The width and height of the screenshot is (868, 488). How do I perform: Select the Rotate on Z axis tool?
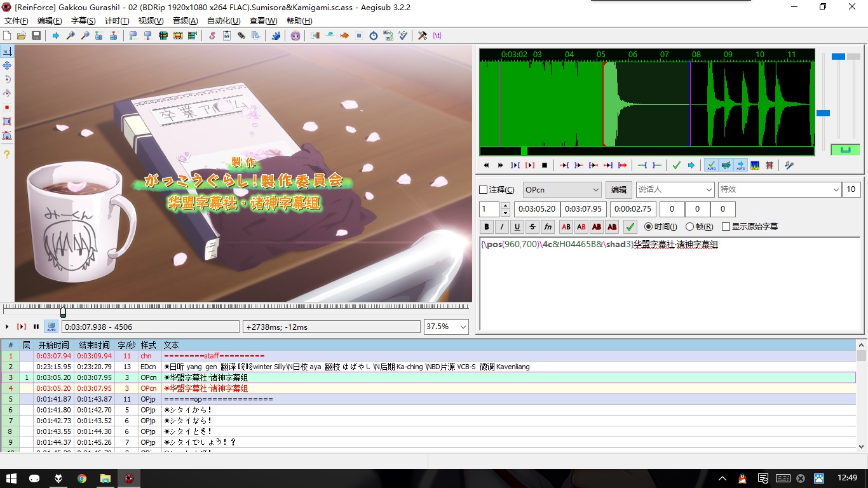[x=7, y=79]
